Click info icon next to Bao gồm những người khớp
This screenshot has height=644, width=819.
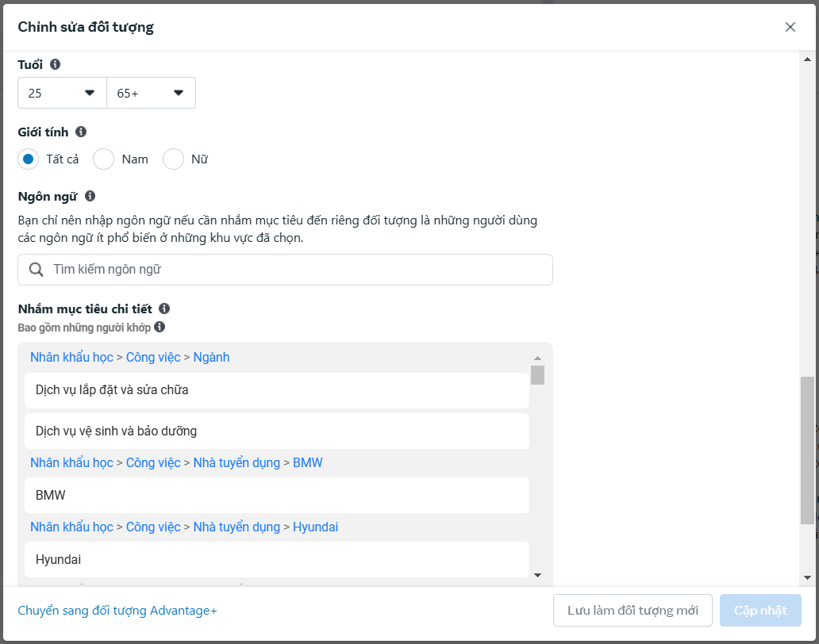click(160, 327)
